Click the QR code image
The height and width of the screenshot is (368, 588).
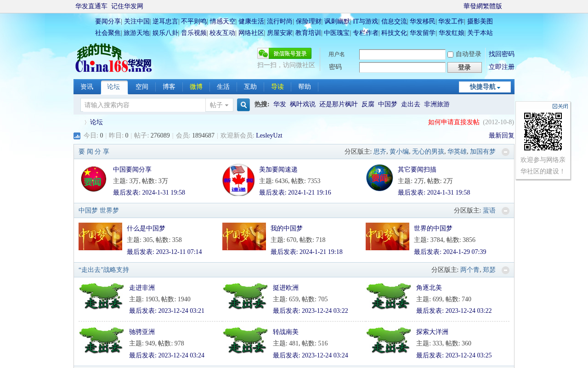point(543,132)
